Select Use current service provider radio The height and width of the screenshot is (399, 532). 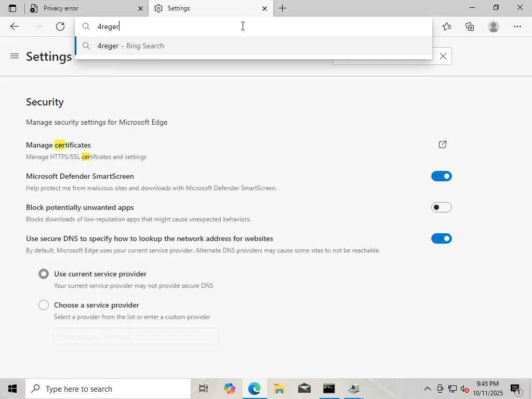(44, 274)
